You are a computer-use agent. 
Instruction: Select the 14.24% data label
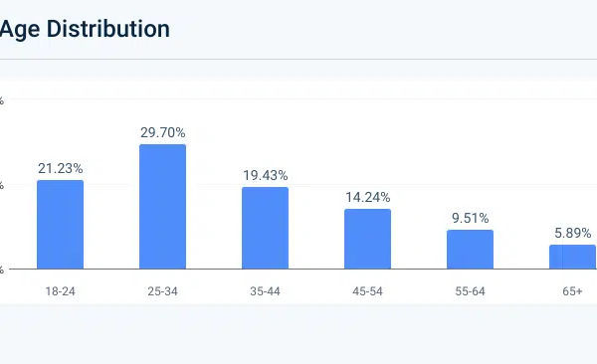(x=367, y=197)
